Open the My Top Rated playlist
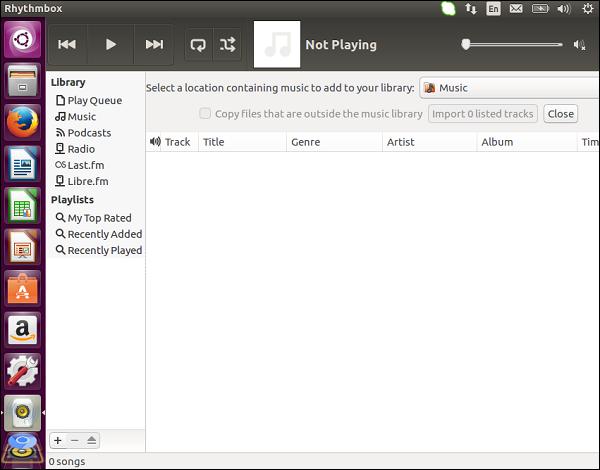600x470 pixels. 99,218
